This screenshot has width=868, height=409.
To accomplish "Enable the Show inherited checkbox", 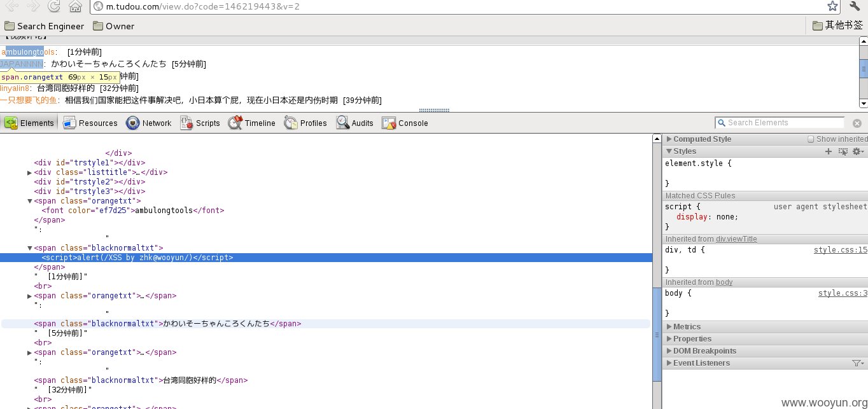I will pos(811,139).
